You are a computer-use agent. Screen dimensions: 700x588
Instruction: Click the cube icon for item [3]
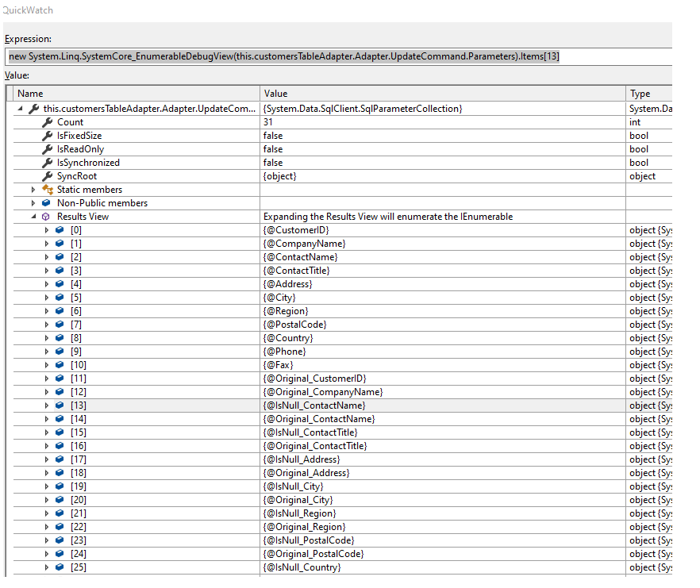point(60,271)
